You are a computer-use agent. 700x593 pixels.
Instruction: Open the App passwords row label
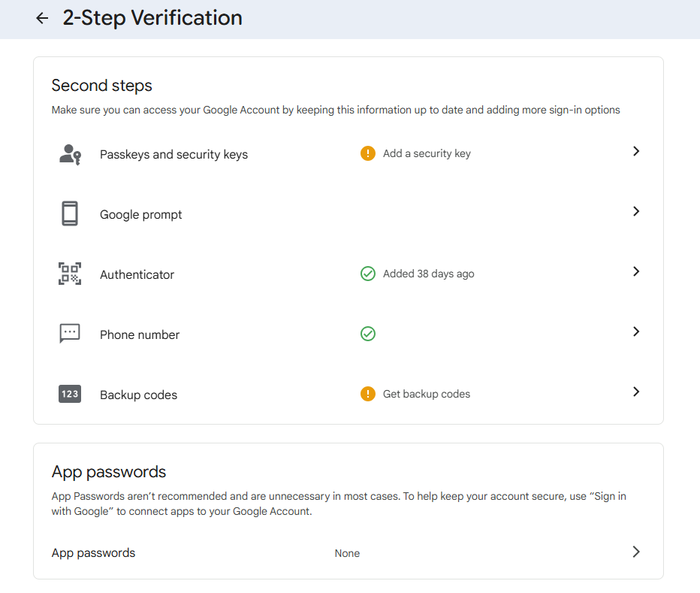tap(94, 552)
